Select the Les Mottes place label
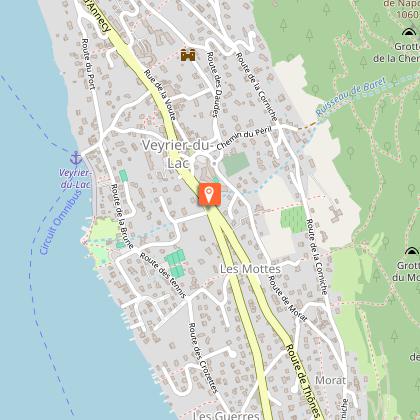 [250, 269]
